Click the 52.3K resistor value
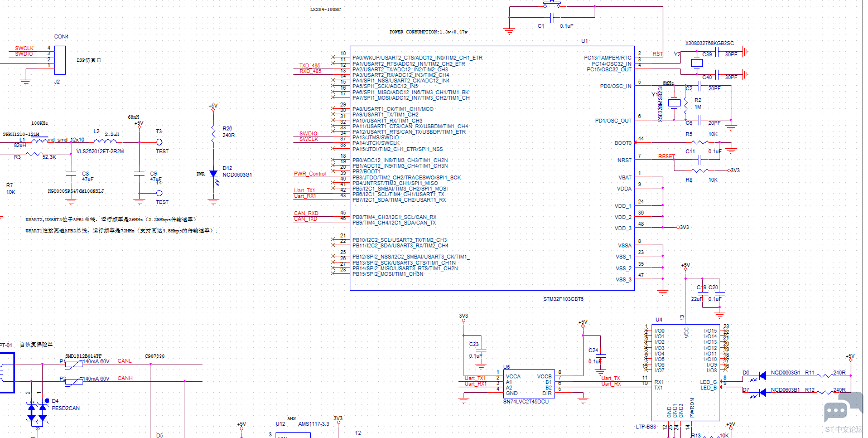 coord(49,157)
